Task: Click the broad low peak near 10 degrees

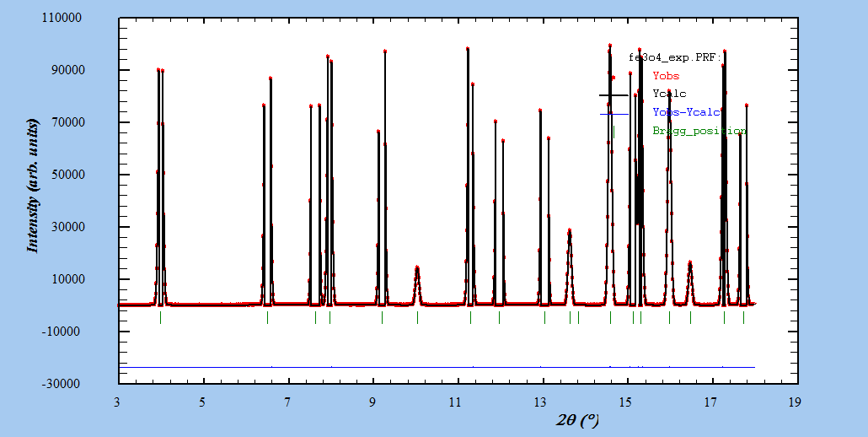Action: [417, 285]
